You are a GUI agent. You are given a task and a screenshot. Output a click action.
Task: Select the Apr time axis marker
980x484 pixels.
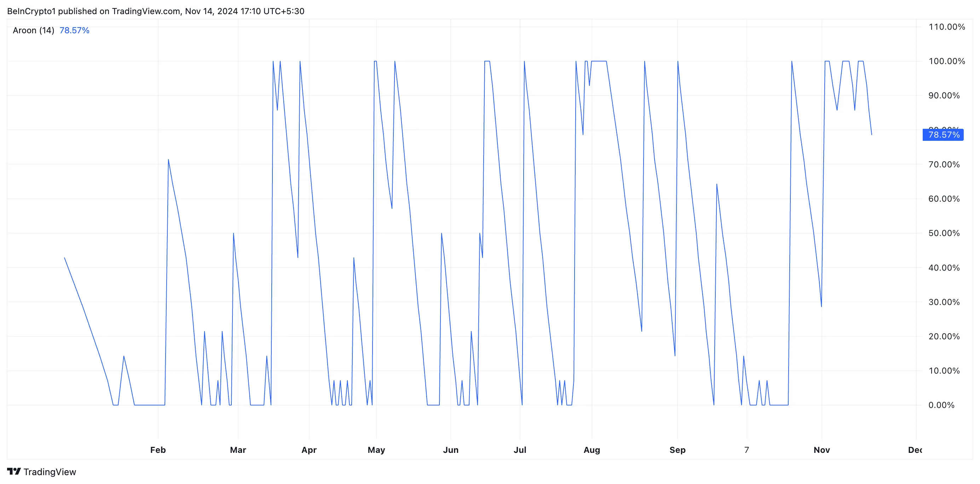(x=309, y=450)
